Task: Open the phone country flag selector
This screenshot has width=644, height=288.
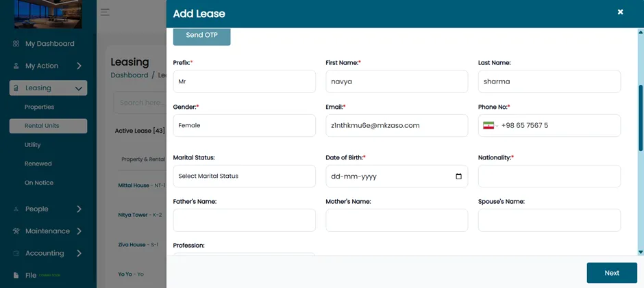Action: 491,126
